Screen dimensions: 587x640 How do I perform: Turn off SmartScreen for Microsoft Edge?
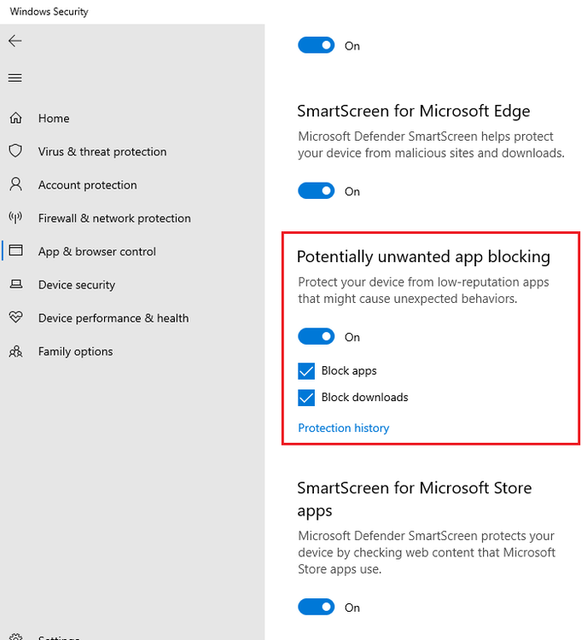pos(316,191)
